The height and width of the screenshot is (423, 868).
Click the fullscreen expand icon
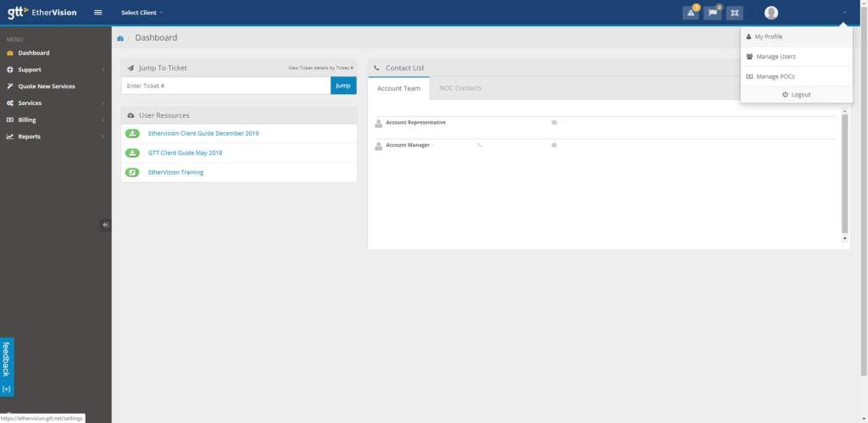click(734, 13)
